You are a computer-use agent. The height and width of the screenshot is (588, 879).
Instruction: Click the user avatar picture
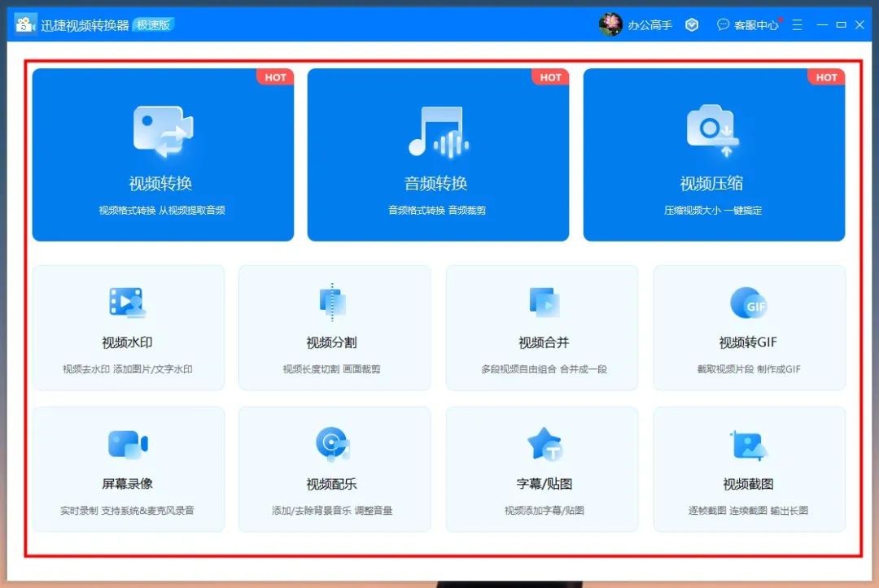click(610, 24)
